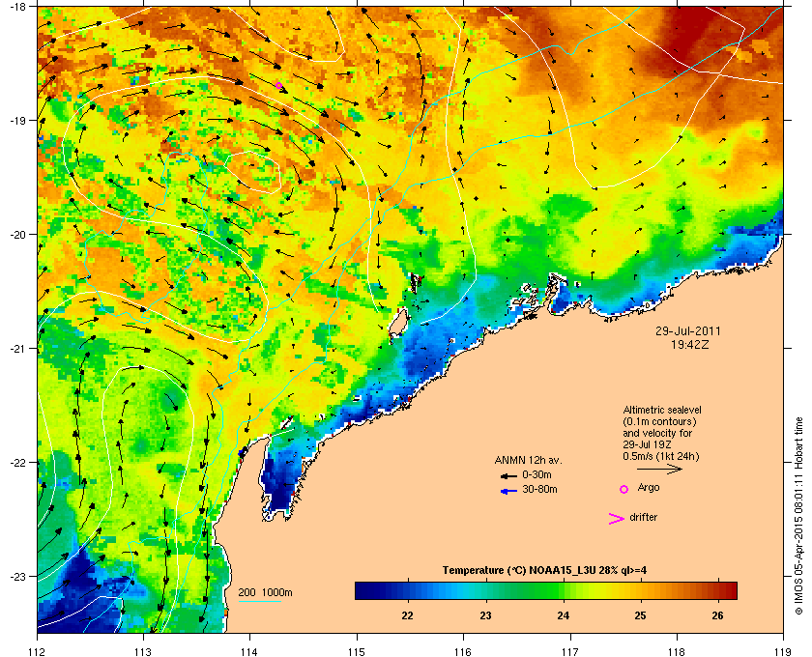Viewport: 812px width, 657px height.
Task: Click the '0.5m/s (1kt 24h)' text
Action: [661, 457]
